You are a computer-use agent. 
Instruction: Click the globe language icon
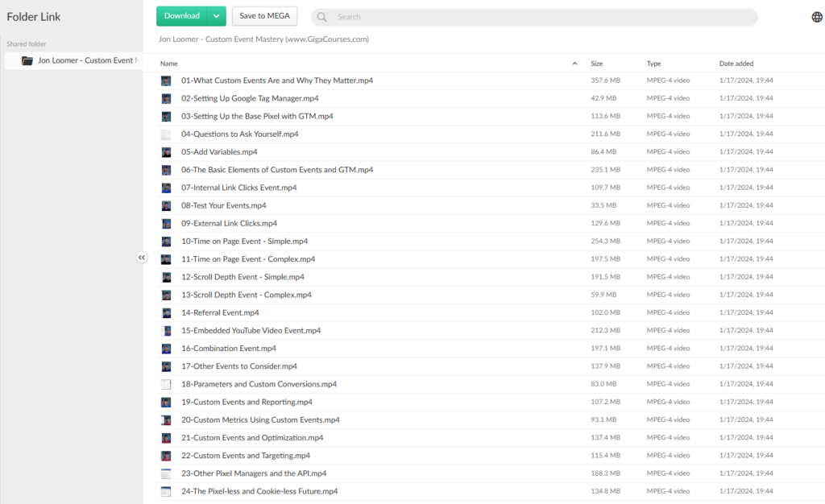coord(817,17)
